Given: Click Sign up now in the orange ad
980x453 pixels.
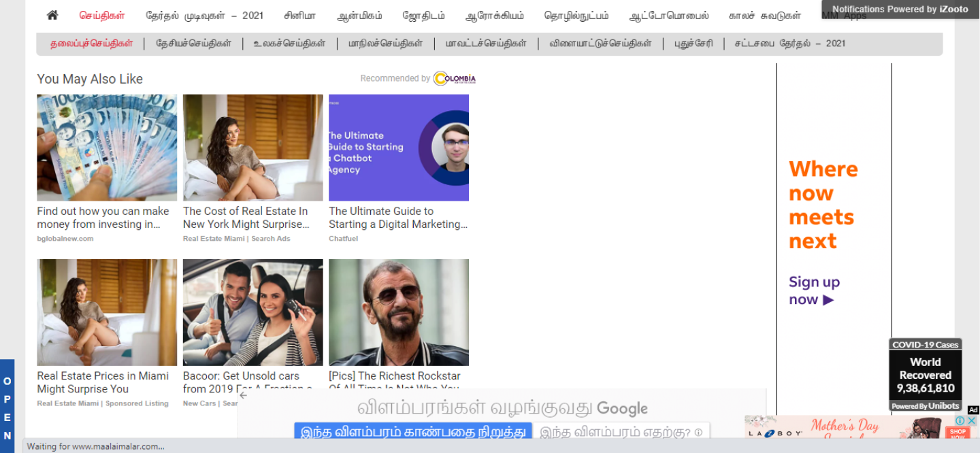Looking at the screenshot, I should coord(814,290).
